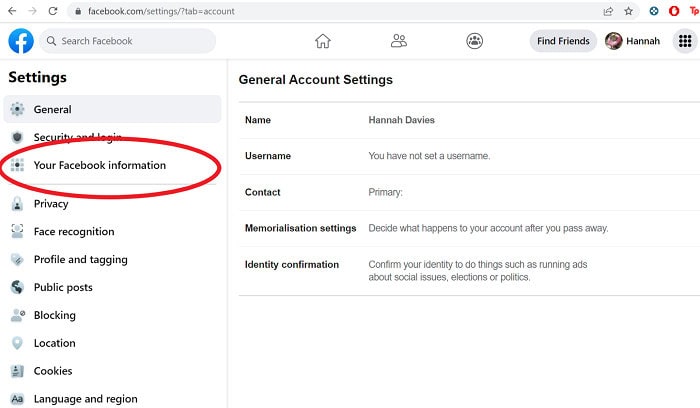Click the Your Facebook information grid icon
Screen dimensions: 700x408
(17, 165)
